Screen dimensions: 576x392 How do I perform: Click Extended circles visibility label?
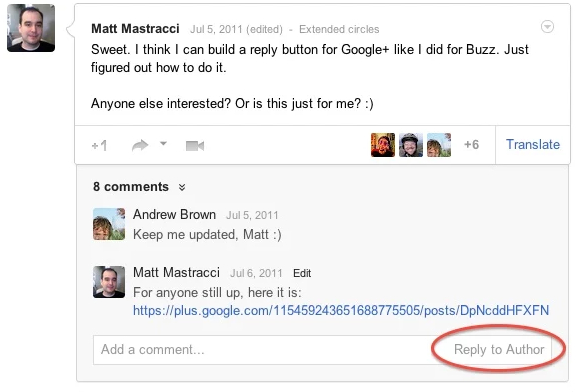click(x=339, y=29)
